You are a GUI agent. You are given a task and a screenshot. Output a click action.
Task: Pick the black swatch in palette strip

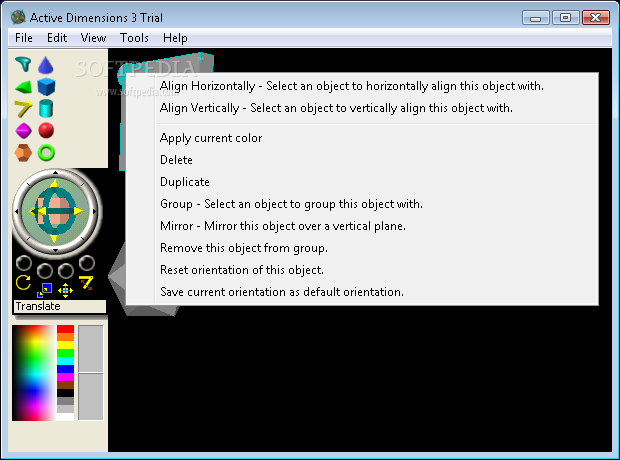[65, 393]
